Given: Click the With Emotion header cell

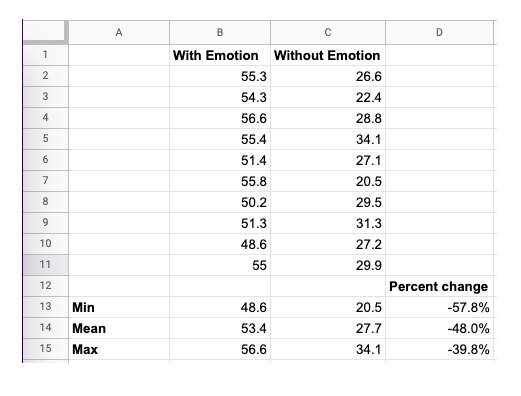Looking at the screenshot, I should (x=220, y=55).
